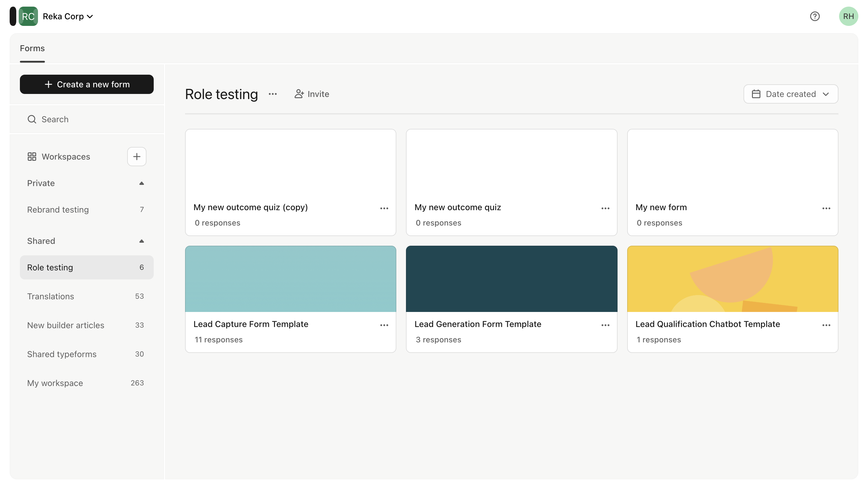868x489 pixels.
Task: Open the New builder articles workspace
Action: pos(86,325)
